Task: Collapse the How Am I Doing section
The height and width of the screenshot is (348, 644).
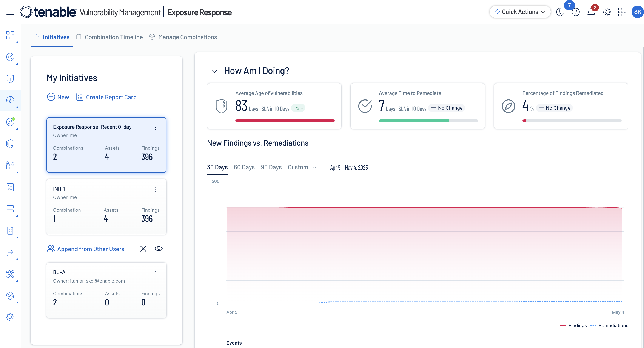Action: point(214,71)
